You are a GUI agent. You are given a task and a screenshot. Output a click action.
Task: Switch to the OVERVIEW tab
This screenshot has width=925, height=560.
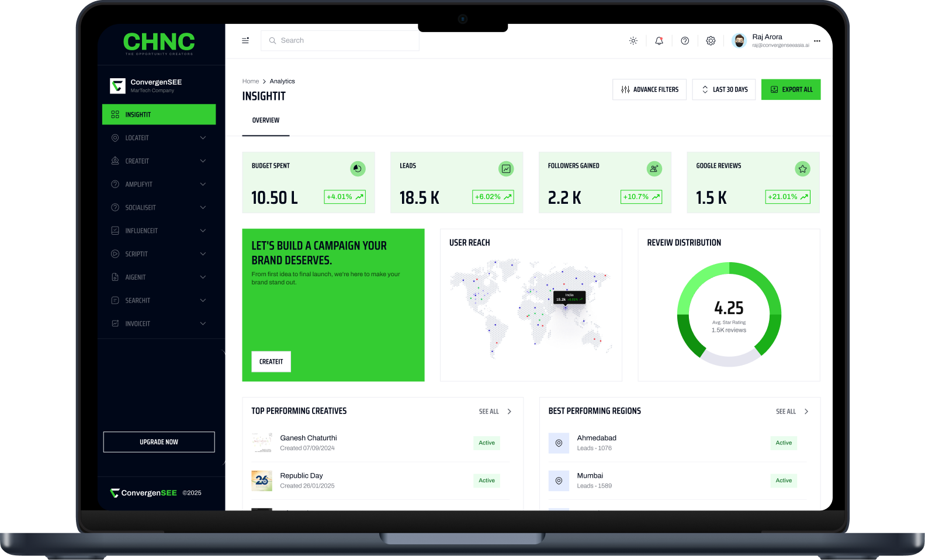tap(266, 120)
